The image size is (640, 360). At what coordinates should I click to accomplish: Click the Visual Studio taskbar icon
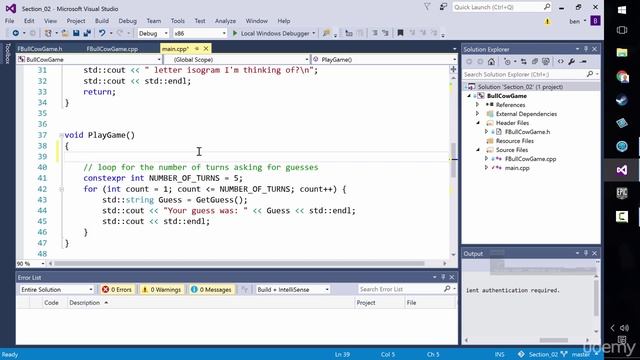[622, 170]
